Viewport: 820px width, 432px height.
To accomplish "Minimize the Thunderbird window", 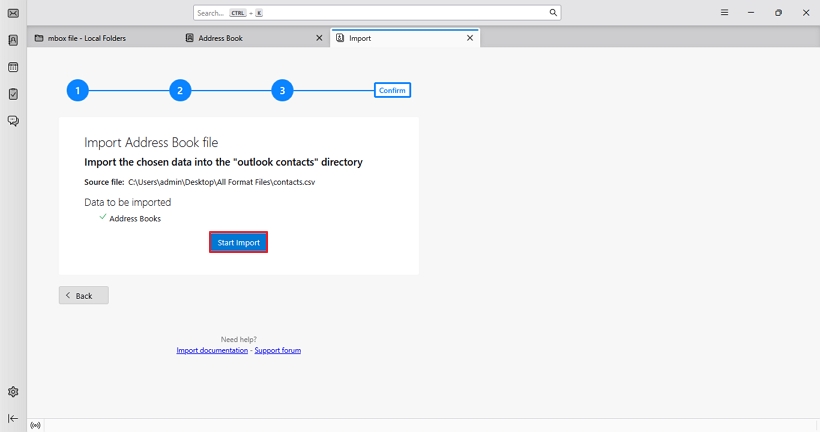I will click(751, 13).
